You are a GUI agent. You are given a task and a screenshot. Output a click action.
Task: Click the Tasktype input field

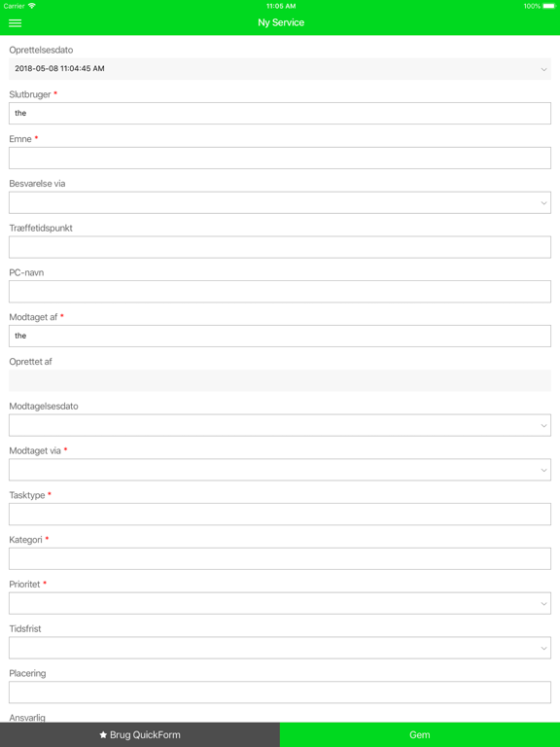point(280,514)
